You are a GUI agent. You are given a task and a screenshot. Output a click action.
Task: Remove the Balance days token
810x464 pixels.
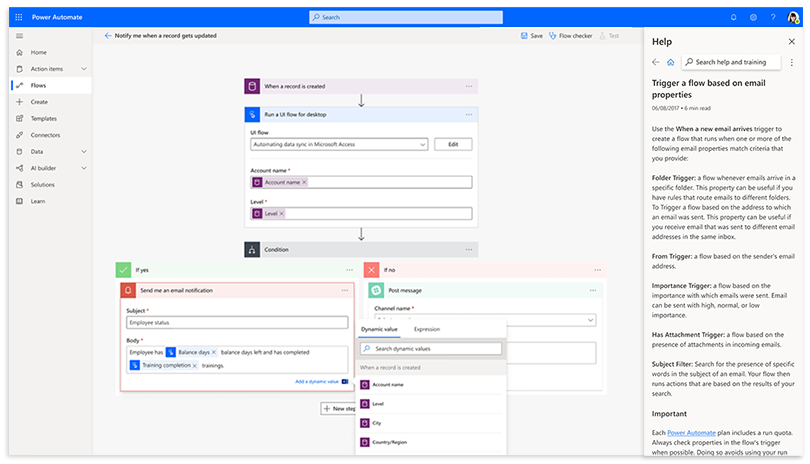[x=214, y=352]
